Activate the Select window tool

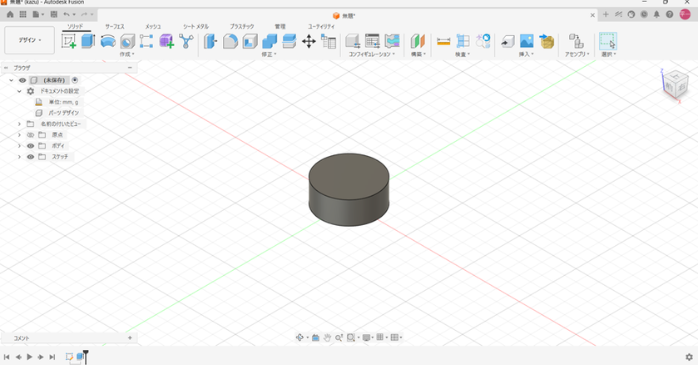608,41
